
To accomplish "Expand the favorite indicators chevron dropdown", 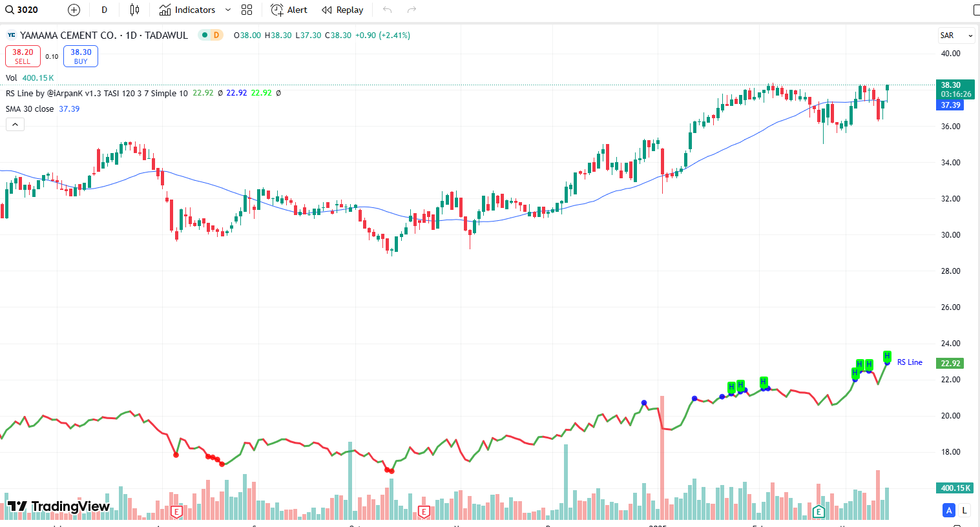I will tap(228, 10).
